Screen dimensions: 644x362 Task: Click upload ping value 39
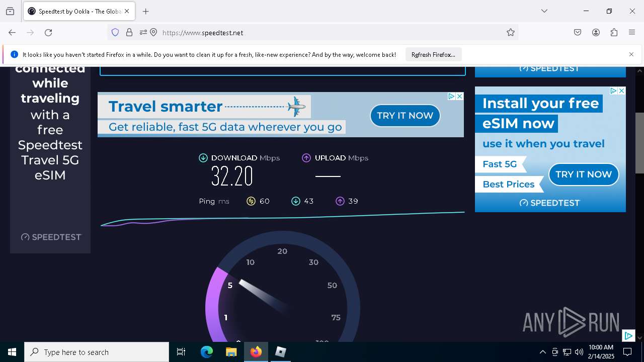(x=353, y=201)
